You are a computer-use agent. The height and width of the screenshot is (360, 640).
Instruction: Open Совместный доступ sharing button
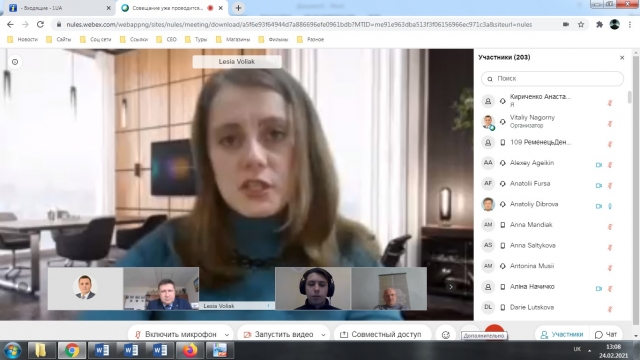click(x=381, y=334)
